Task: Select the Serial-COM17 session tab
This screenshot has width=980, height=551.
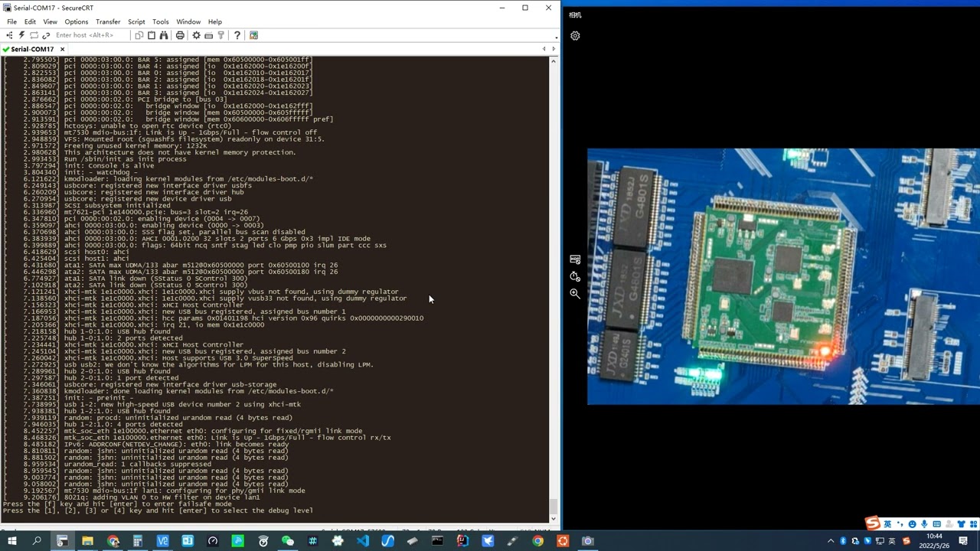Action: pos(31,49)
